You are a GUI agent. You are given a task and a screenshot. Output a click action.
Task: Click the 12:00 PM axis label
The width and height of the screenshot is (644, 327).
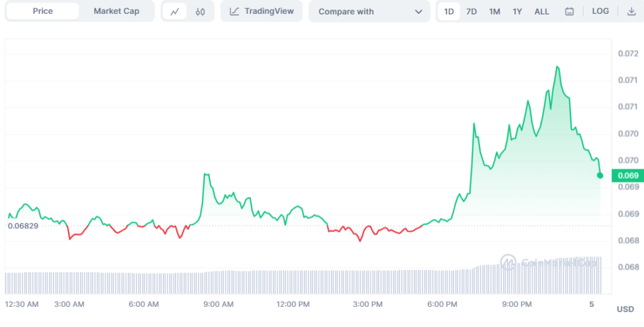293,304
